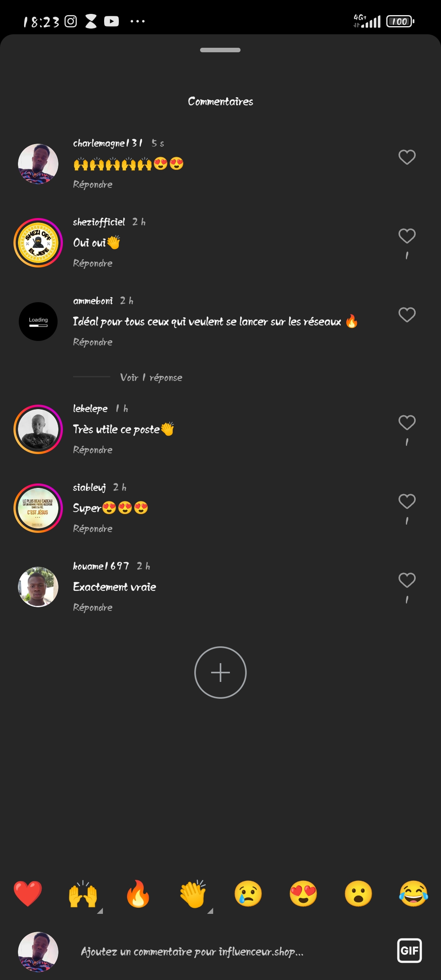Reply to kouame1697's comment
Viewport: 441px width, 980px height.
(93, 608)
